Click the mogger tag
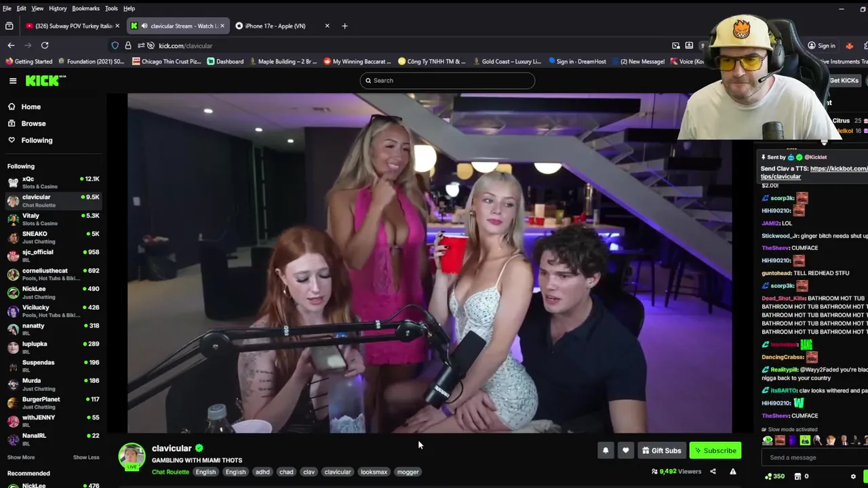The width and height of the screenshot is (868, 488). click(408, 472)
